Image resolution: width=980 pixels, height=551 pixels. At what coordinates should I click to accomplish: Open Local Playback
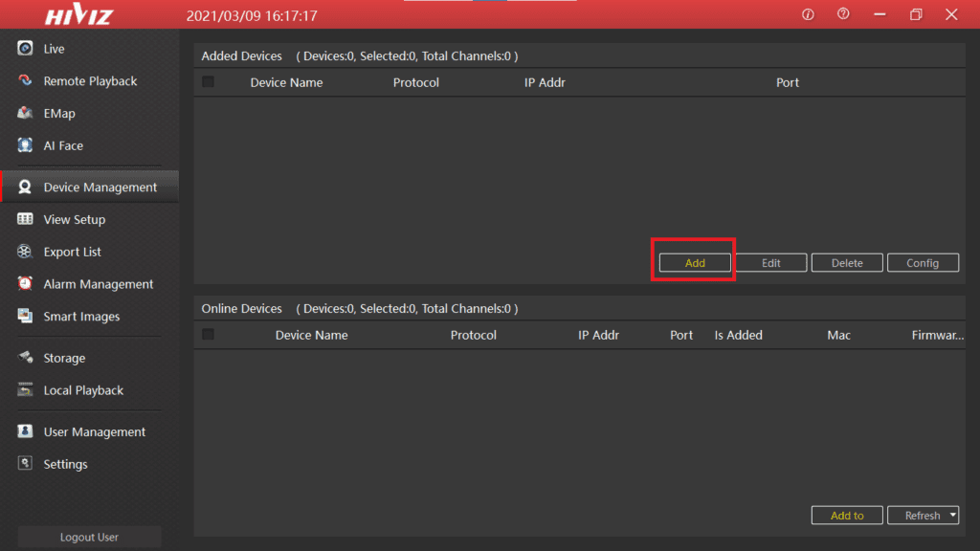pos(83,389)
